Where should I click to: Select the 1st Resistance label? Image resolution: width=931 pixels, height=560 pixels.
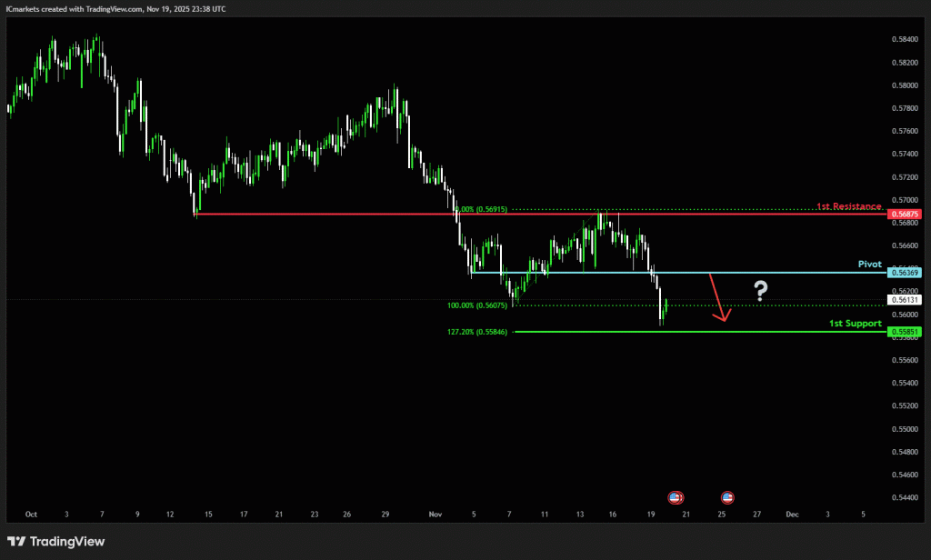[849, 206]
